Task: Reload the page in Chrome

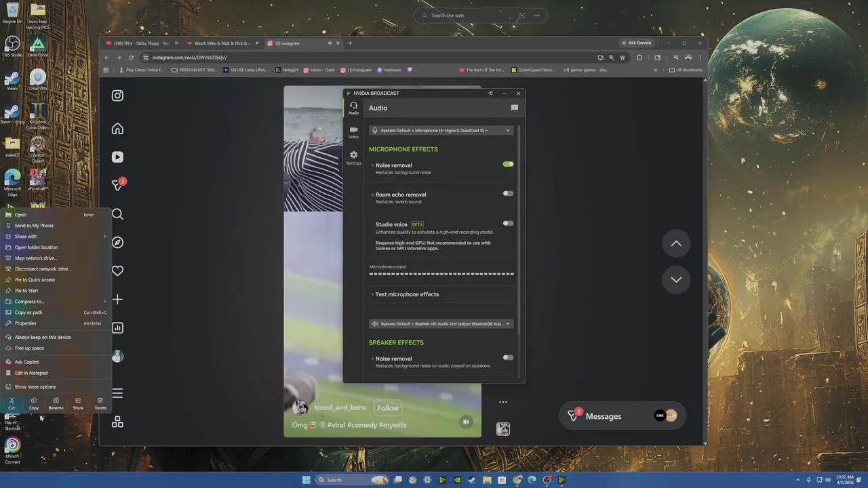Action: 131,58
